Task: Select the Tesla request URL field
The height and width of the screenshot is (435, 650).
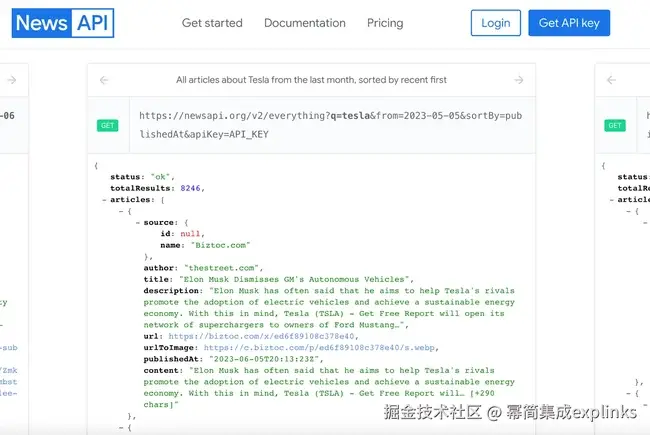Action: [332, 125]
